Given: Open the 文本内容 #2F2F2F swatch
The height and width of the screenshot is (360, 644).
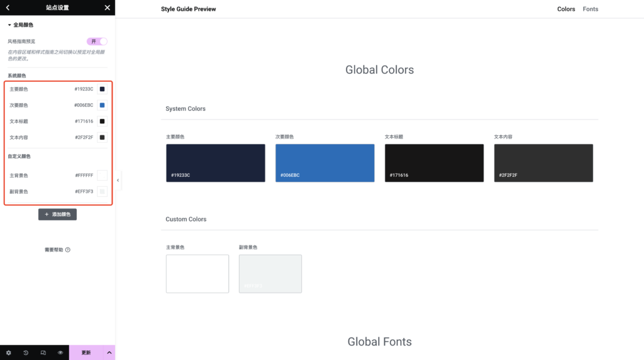Looking at the screenshot, I should pos(103,137).
